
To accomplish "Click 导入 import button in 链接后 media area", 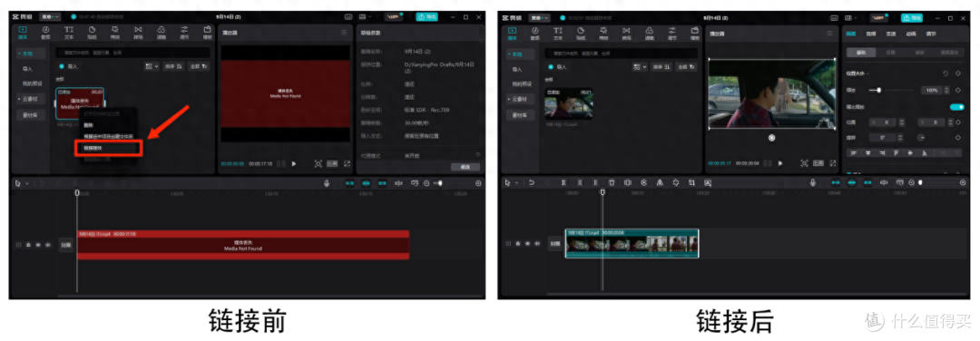I will click(557, 66).
